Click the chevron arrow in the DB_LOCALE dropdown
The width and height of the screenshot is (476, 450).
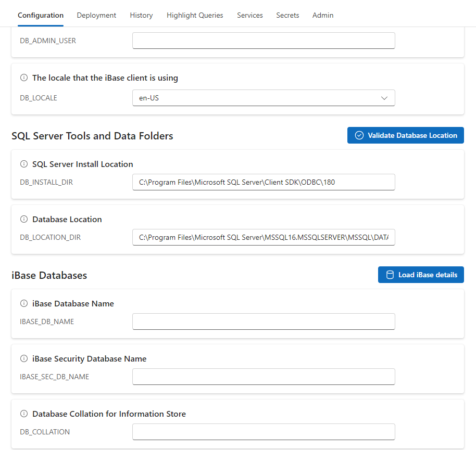(x=384, y=98)
